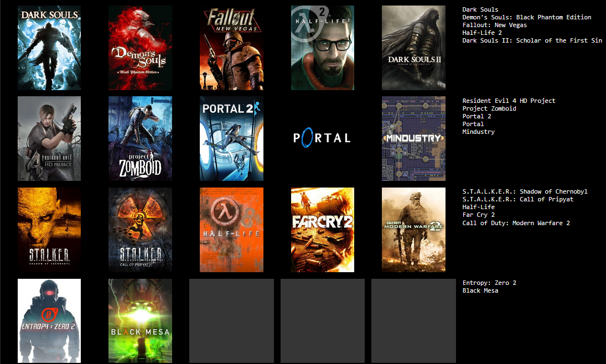The image size is (606, 364).
Task: Select the Dark Souls cover art
Action: click(49, 48)
